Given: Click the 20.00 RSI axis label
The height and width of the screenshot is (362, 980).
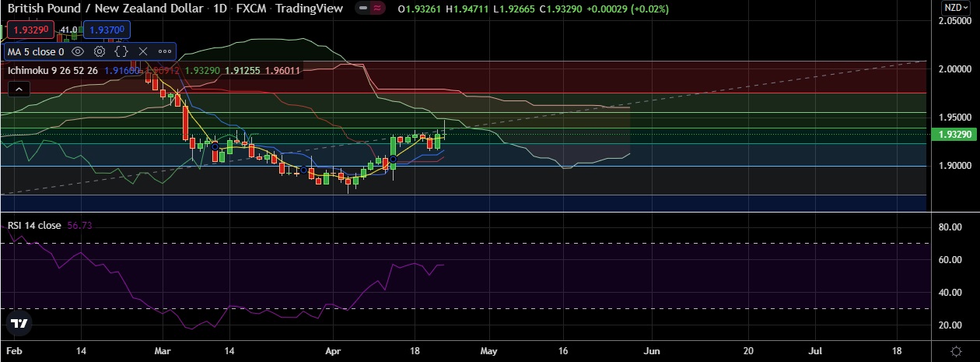Looking at the screenshot, I should (x=950, y=325).
